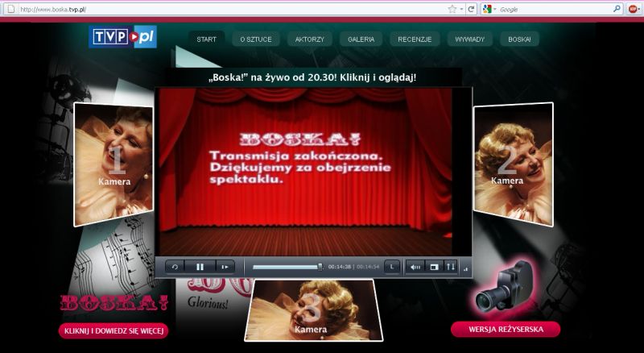Click the page icon in address bar
This screenshot has width=644, height=353.
pyautogui.click(x=11, y=9)
